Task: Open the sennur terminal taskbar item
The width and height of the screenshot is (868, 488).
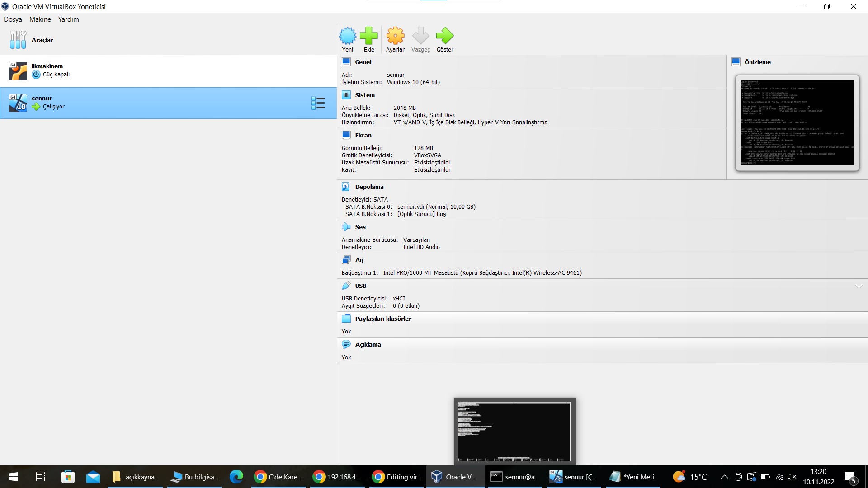Action: (514, 477)
